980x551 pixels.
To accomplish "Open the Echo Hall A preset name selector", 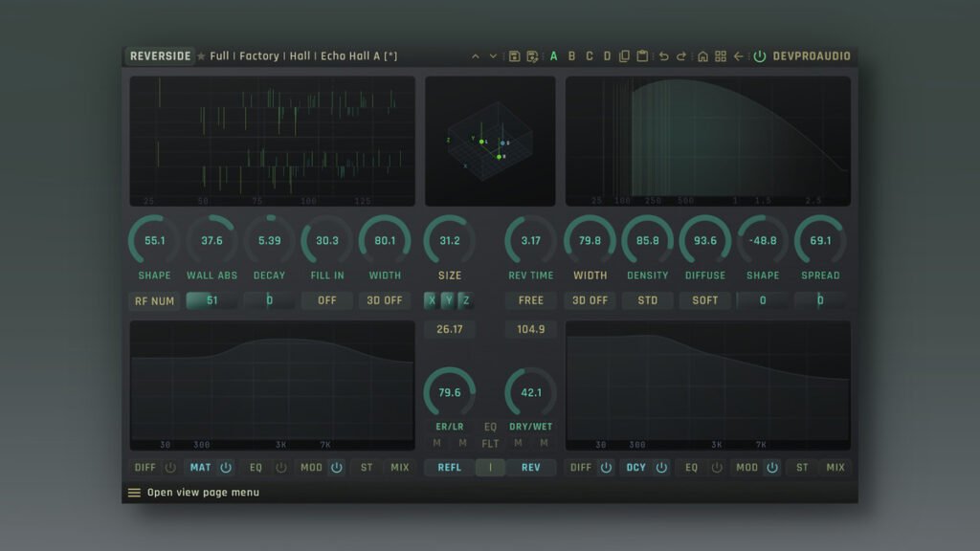I will click(359, 56).
